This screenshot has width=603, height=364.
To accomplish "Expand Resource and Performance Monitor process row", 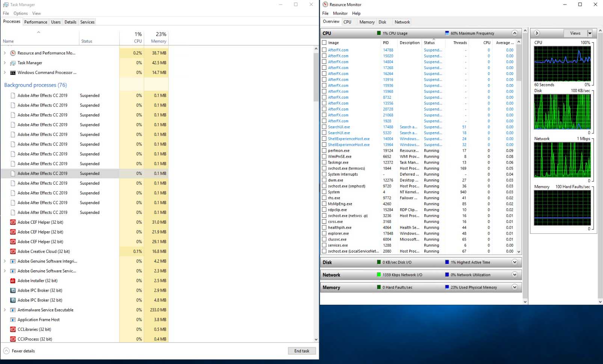I will point(5,53).
